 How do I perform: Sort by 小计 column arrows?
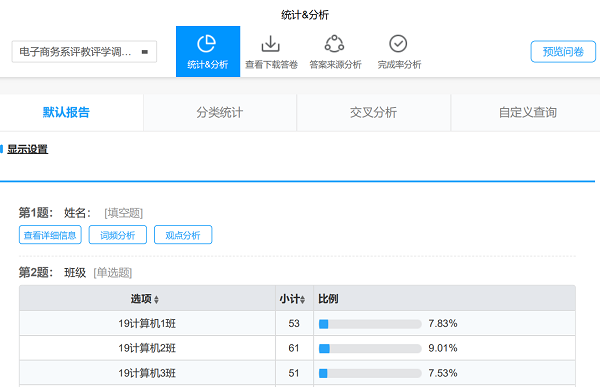tap(303, 300)
